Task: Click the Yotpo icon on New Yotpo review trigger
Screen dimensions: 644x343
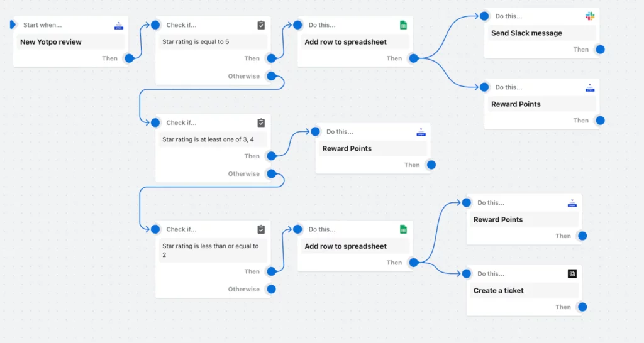Action: tap(119, 25)
